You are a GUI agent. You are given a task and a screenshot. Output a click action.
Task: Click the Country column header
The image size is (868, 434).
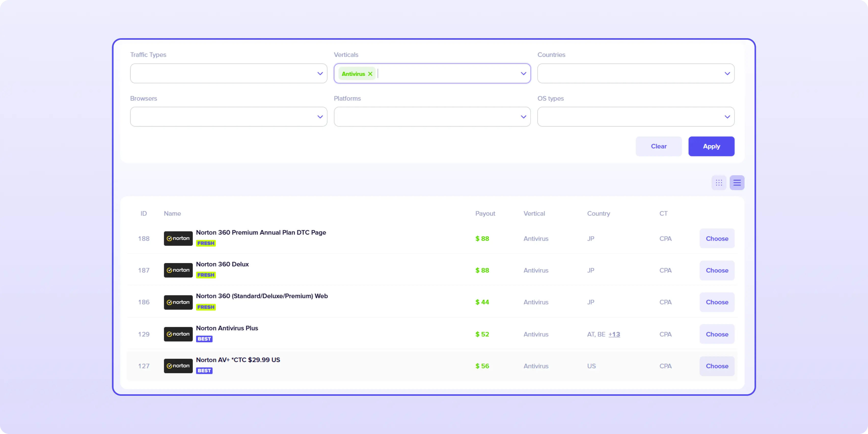coord(599,213)
